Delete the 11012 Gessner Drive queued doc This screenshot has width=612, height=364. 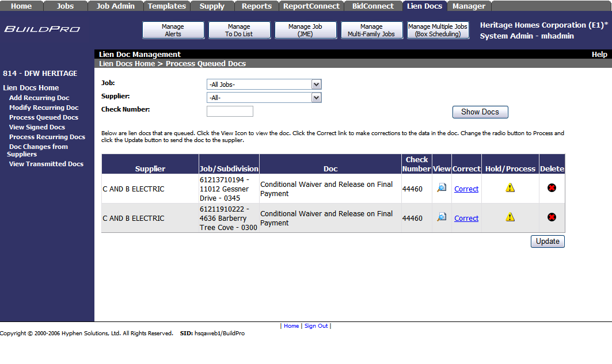(552, 188)
